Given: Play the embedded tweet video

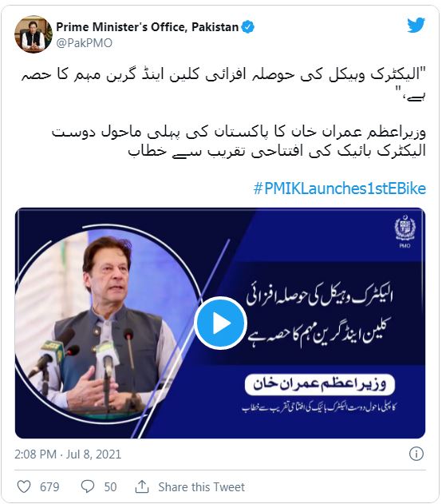Looking at the screenshot, I should click(220, 323).
